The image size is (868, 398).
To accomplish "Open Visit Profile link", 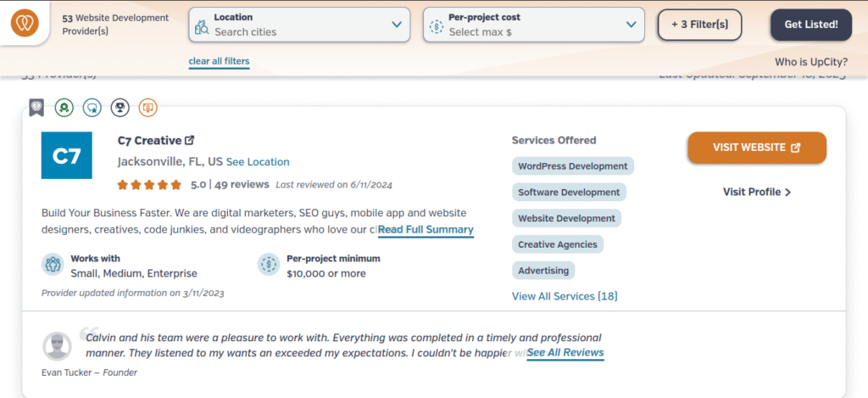I will click(x=756, y=192).
